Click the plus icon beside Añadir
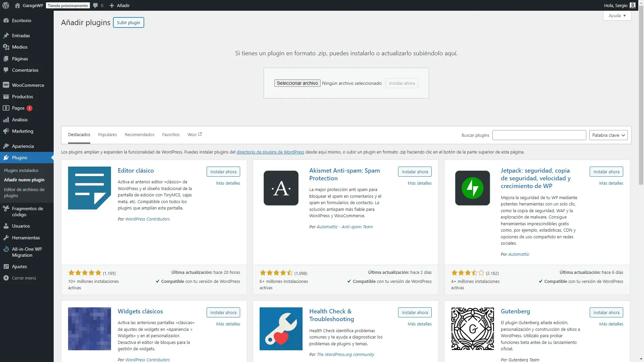 click(112, 5)
